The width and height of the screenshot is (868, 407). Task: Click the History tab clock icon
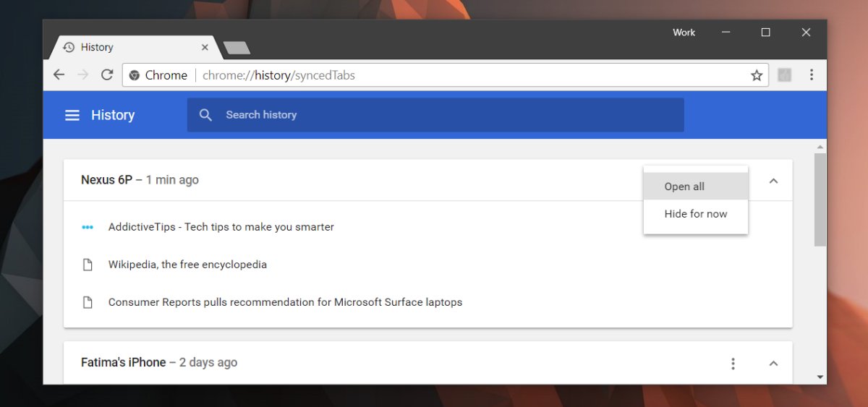coord(69,47)
